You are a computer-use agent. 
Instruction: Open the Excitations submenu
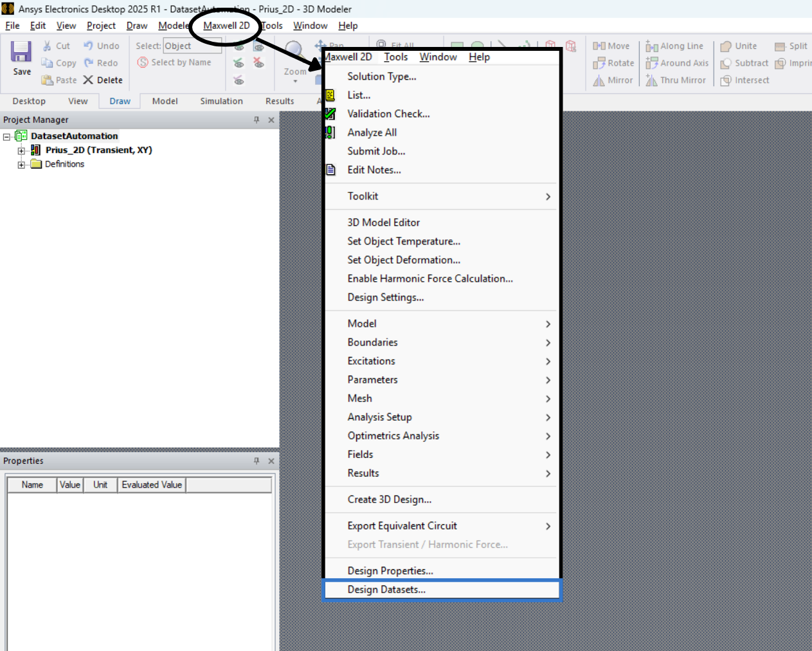442,361
